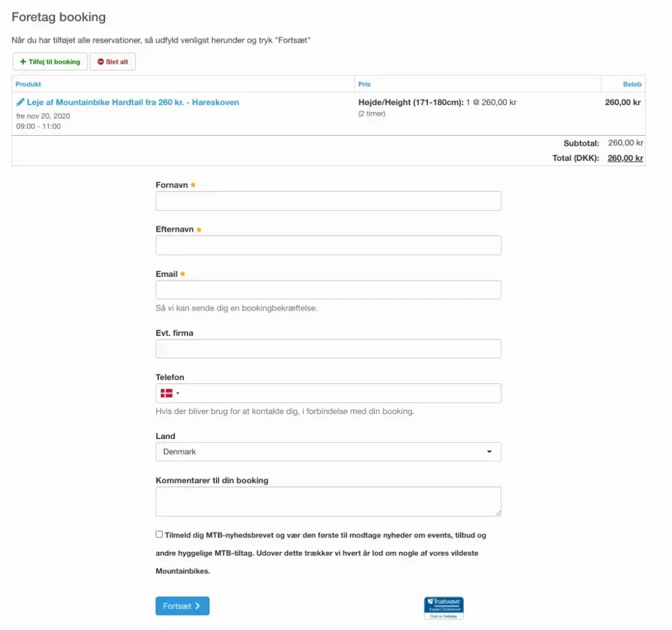Screen dimensions: 672x630
Task: Click into the Efternavn text field
Action: (x=328, y=245)
